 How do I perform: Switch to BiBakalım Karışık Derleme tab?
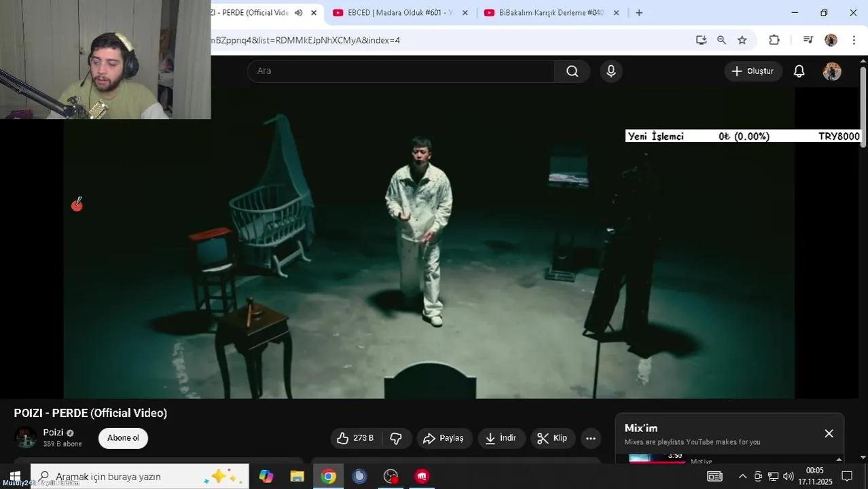pos(551,13)
